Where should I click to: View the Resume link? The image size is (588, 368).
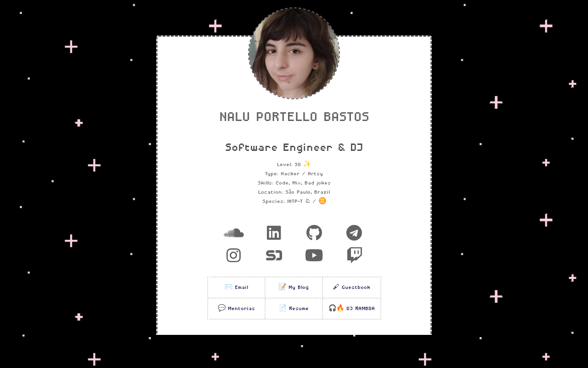click(294, 308)
